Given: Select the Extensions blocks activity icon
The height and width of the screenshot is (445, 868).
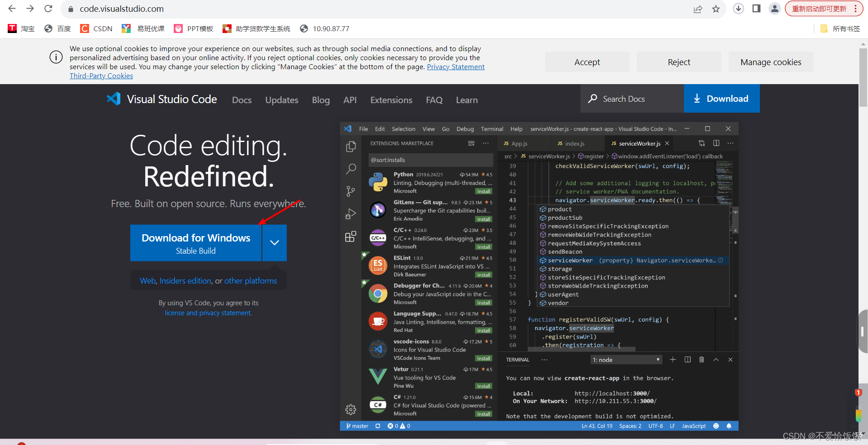Looking at the screenshot, I should tap(351, 237).
